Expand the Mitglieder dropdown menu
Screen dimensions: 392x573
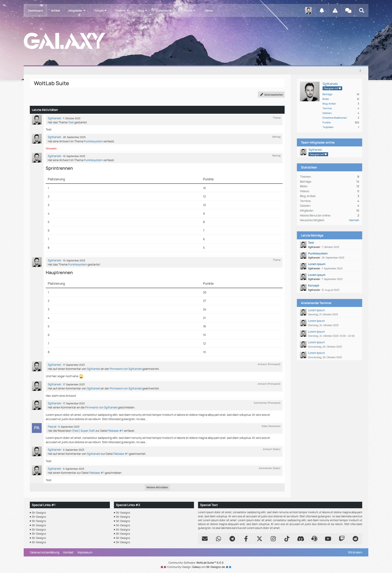(77, 11)
